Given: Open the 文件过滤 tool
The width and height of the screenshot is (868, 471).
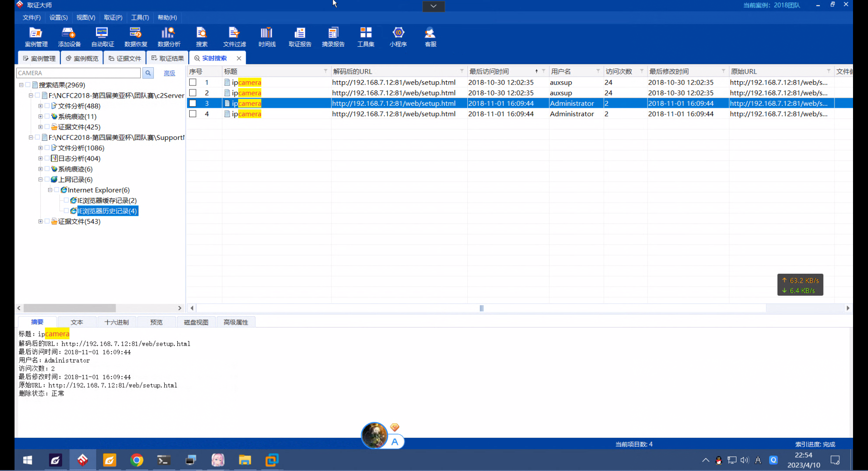Looking at the screenshot, I should tap(234, 37).
